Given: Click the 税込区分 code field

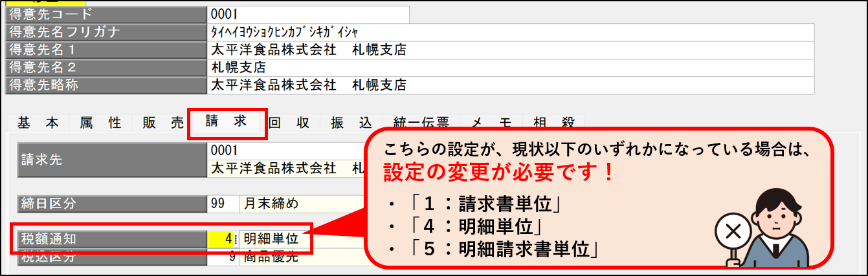Looking at the screenshot, I should click(x=223, y=256).
